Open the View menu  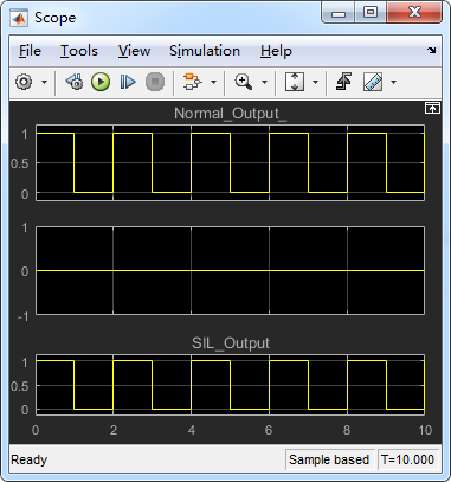pyautogui.click(x=134, y=51)
